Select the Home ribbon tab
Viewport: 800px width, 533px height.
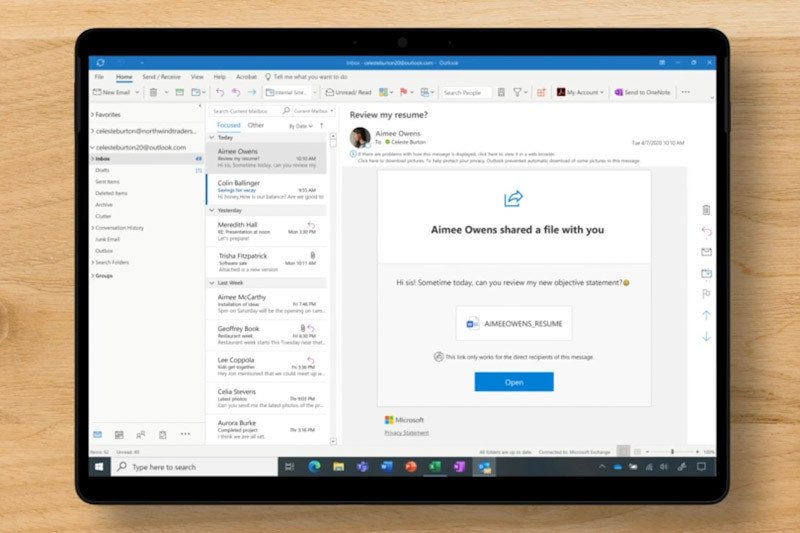tap(124, 77)
